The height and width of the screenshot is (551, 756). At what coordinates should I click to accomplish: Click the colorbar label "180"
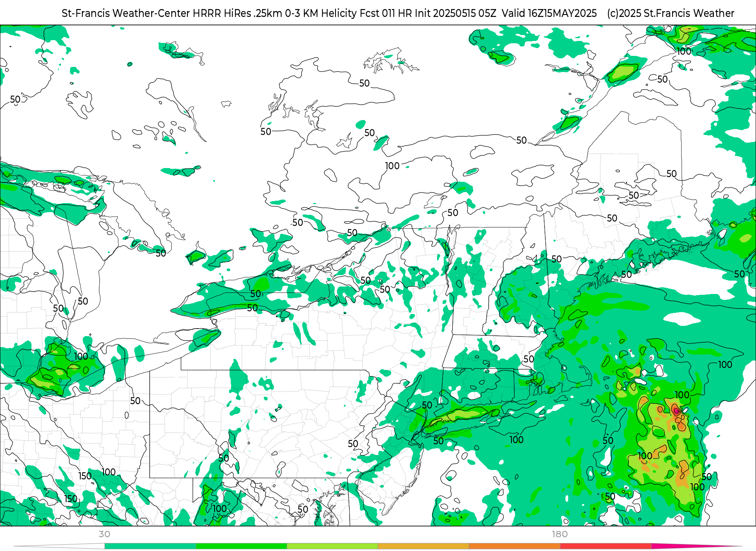point(560,534)
